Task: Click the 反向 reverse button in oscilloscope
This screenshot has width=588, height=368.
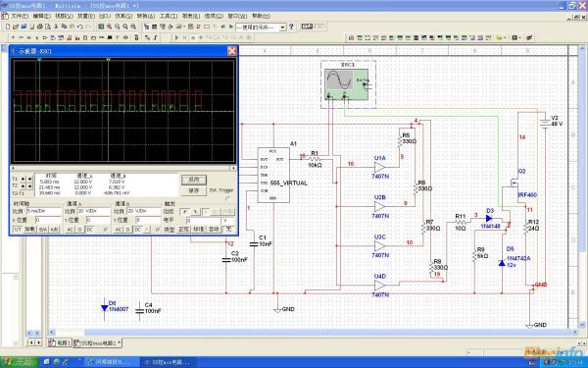Action: [194, 180]
